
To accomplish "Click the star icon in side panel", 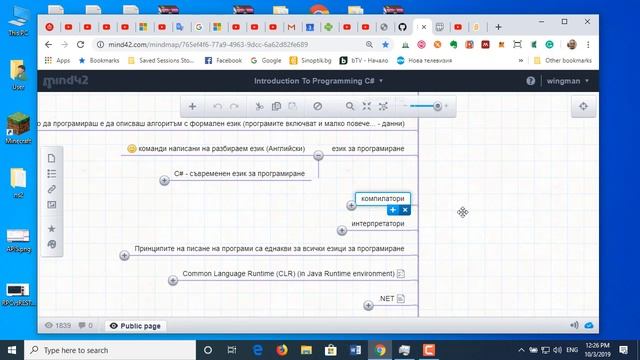I will [51, 229].
